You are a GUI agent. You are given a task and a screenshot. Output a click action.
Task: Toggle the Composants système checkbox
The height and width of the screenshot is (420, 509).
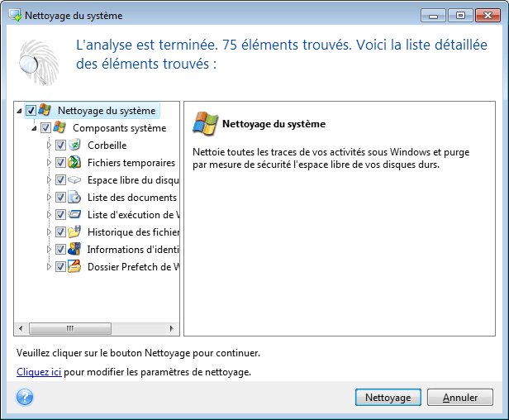45,128
